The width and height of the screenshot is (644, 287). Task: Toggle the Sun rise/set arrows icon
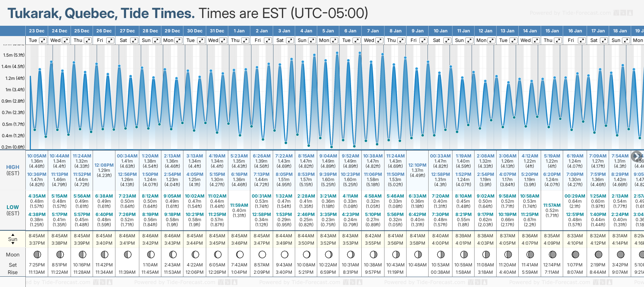point(13,234)
